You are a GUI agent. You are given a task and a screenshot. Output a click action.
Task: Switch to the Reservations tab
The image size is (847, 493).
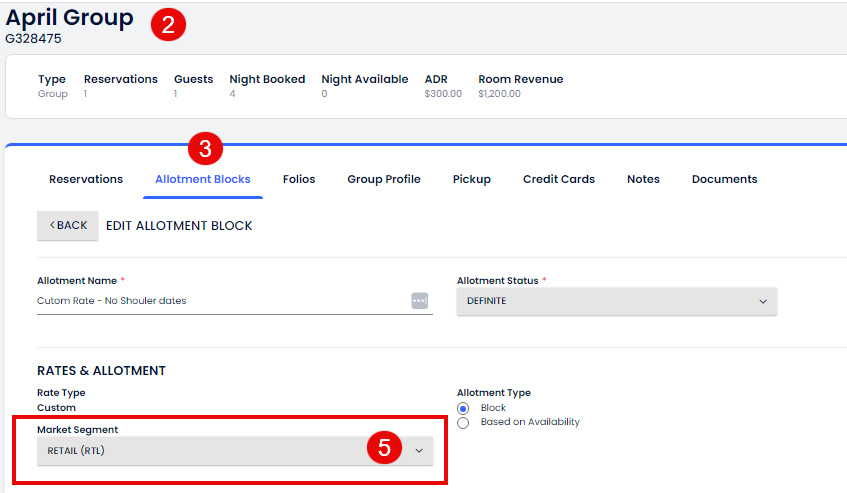86,179
